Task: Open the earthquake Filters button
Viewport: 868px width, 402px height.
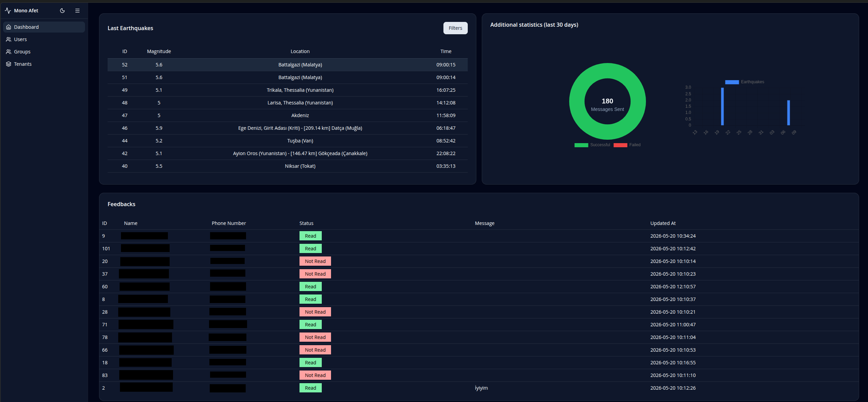Action: 455,28
